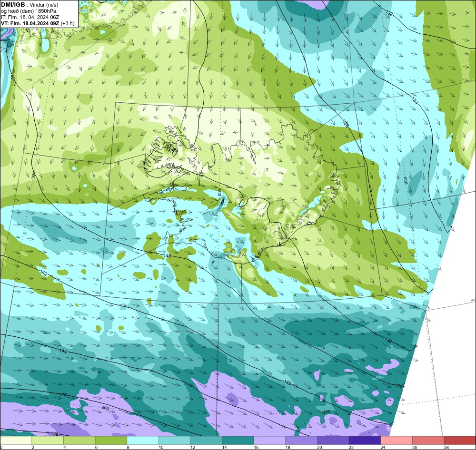The image size is (476, 450).
Task: Click the 26–28 m/s salmon legend swatch
Action: pyautogui.click(x=428, y=440)
